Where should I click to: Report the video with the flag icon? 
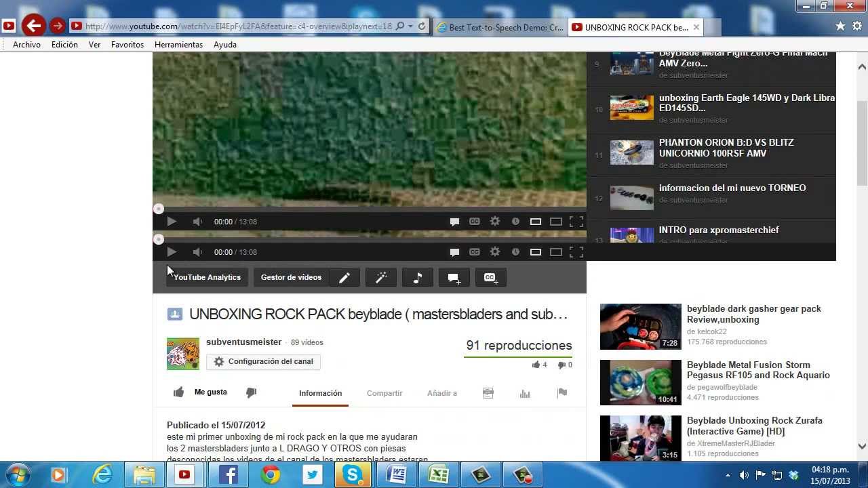pos(562,393)
